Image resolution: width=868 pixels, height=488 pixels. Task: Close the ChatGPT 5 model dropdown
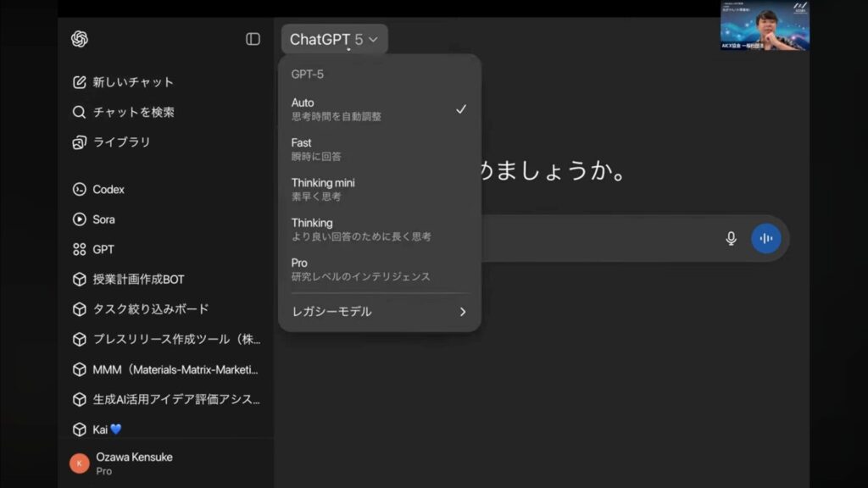[334, 40]
